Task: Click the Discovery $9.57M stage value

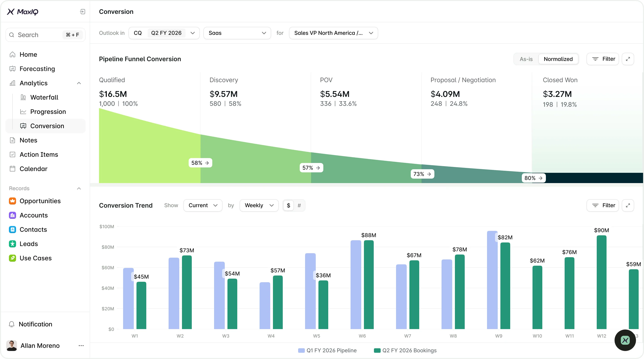Action: point(223,94)
